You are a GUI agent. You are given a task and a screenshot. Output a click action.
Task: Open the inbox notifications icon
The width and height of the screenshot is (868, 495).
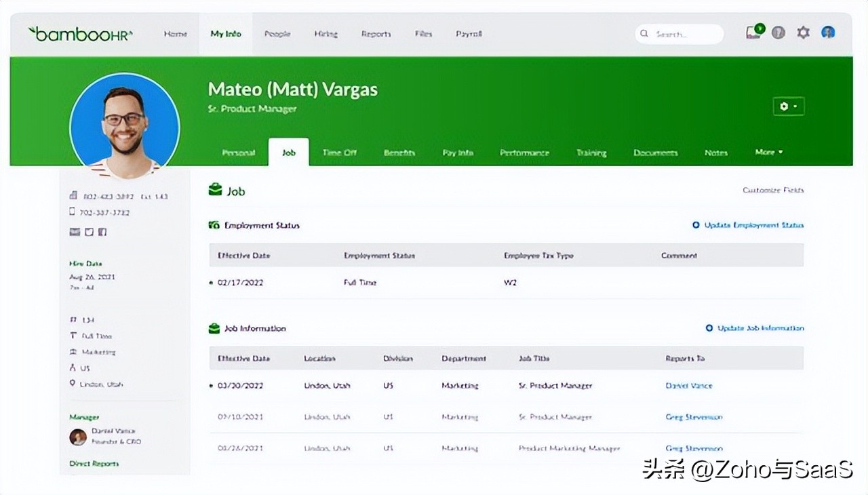coord(753,33)
